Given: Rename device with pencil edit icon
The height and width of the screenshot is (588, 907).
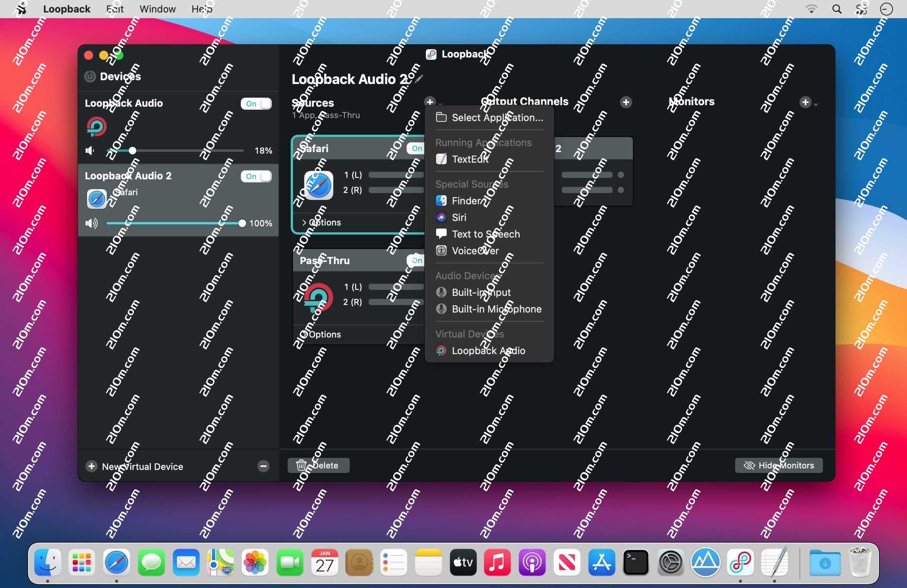Looking at the screenshot, I should (419, 79).
